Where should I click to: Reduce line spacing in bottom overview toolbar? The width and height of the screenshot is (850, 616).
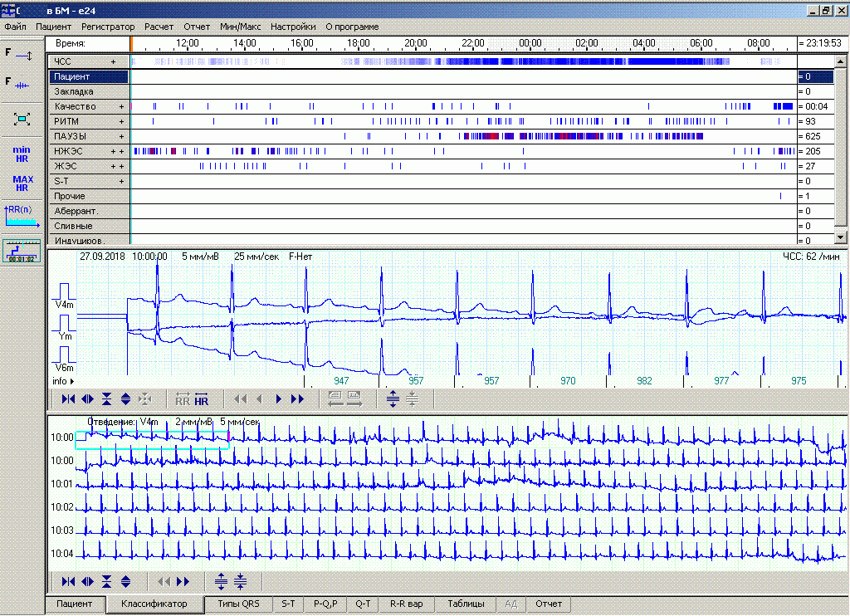point(240,582)
